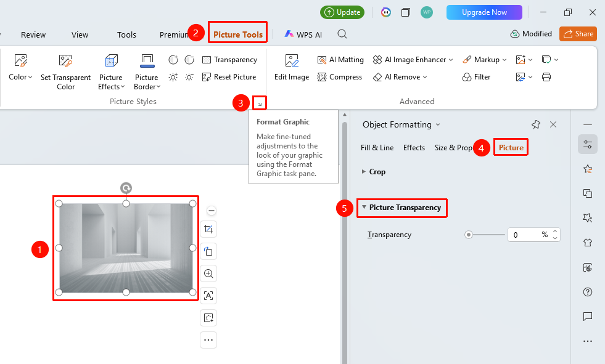Screen dimensions: 605x364
Task: Click the Transparency slider handle
Action: click(469, 235)
